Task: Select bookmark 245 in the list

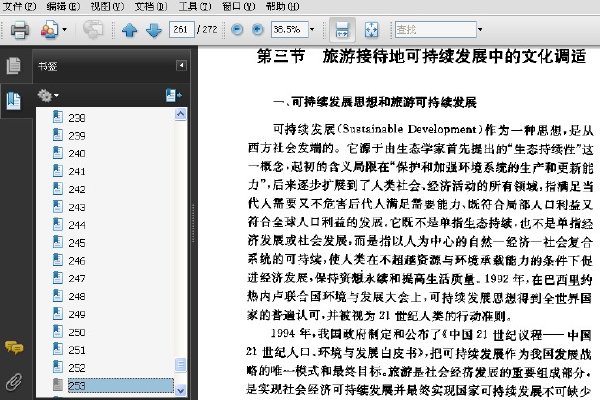Action: 77,243
